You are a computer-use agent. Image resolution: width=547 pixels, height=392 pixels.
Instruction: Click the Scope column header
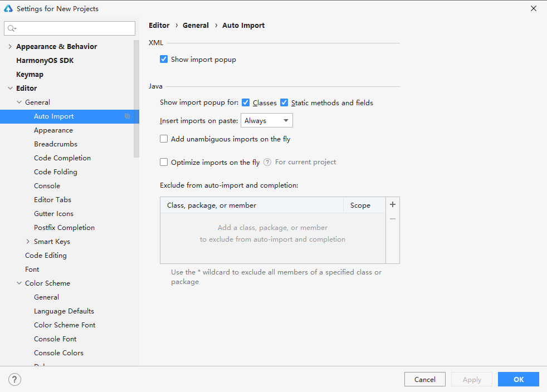click(364, 205)
